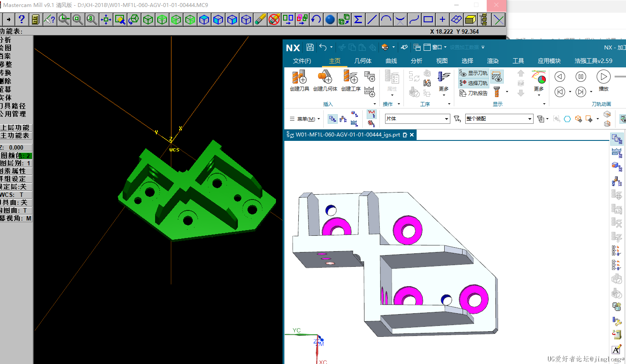This screenshot has height=364, width=626.
Task: Play NX tool path animation (播放)
Action: point(603,77)
